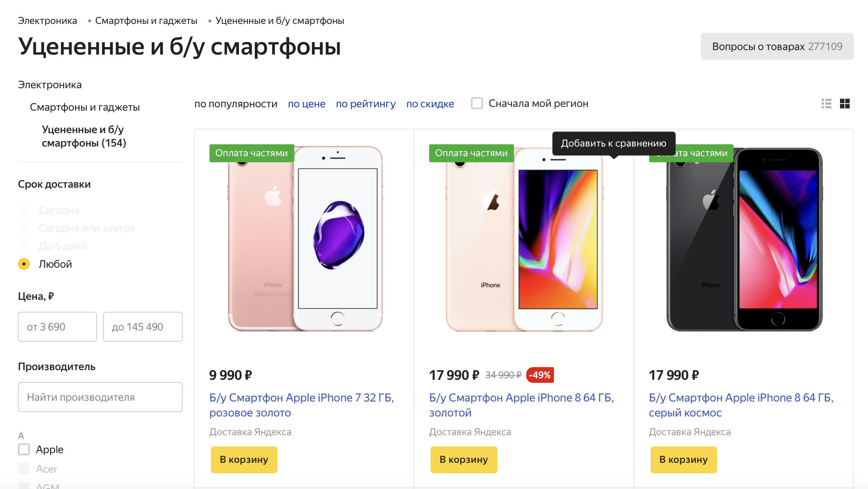Check the Apple manufacturer filter

tap(24, 449)
